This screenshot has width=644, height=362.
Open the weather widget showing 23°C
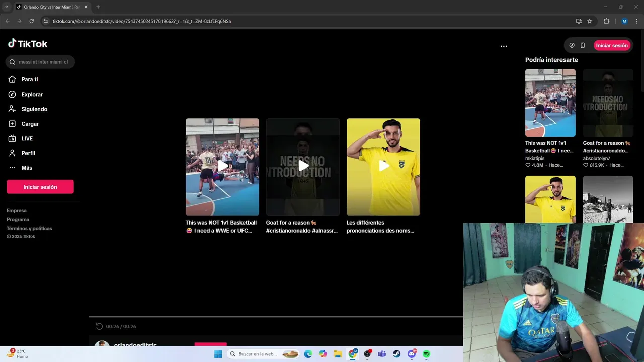click(x=17, y=354)
